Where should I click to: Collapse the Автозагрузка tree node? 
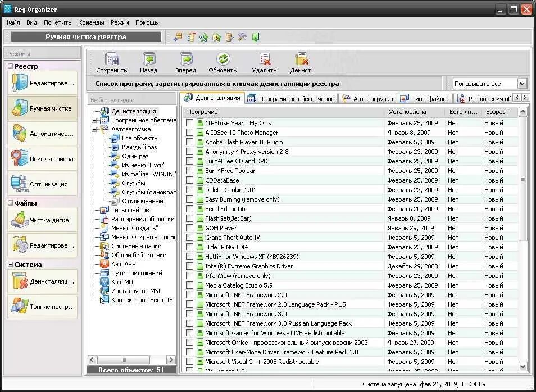point(94,129)
